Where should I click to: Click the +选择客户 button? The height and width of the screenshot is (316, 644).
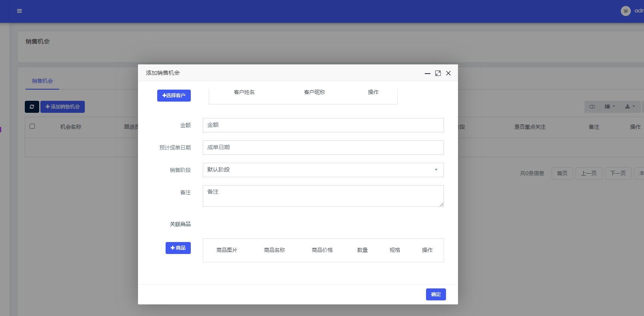[x=174, y=96]
